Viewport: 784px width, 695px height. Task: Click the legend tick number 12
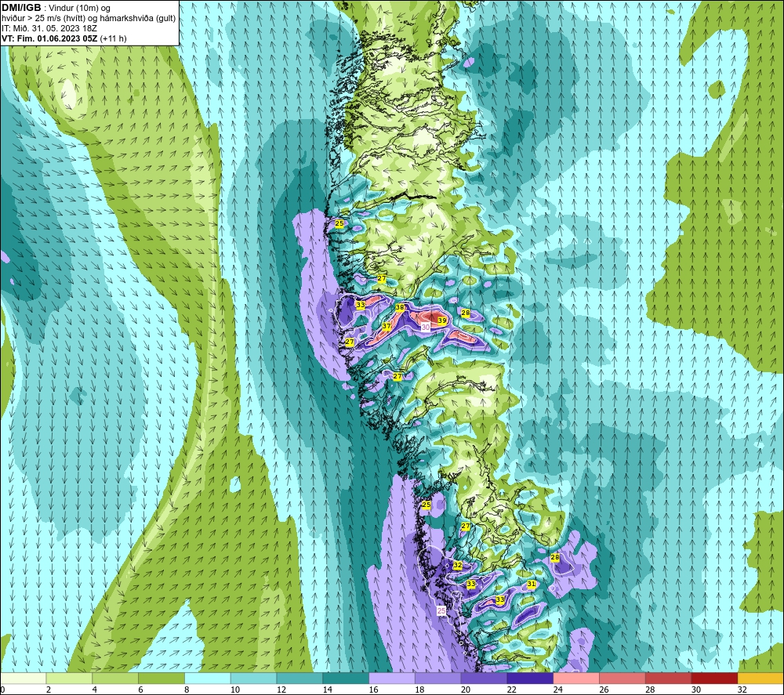click(281, 690)
